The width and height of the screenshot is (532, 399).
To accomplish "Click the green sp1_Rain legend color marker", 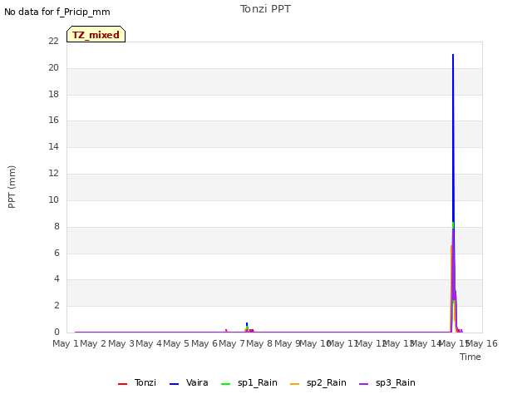I will pos(225,384).
